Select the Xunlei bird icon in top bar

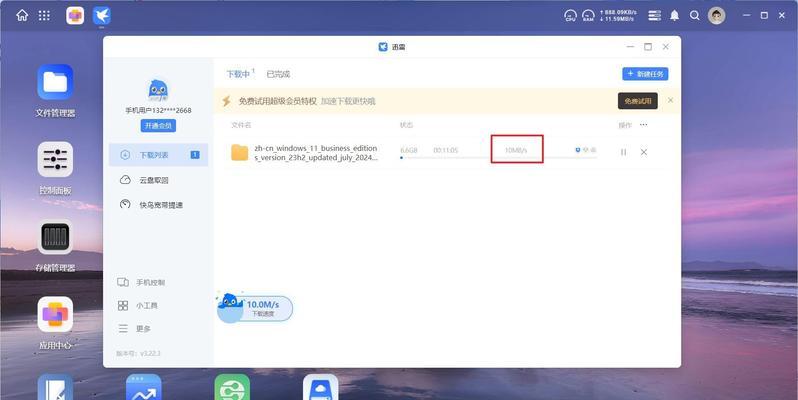(x=102, y=16)
